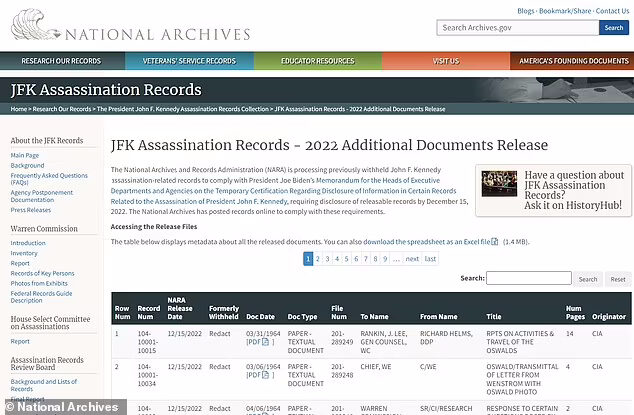
Task: Open House Select Committee Report link
Action: point(20,341)
